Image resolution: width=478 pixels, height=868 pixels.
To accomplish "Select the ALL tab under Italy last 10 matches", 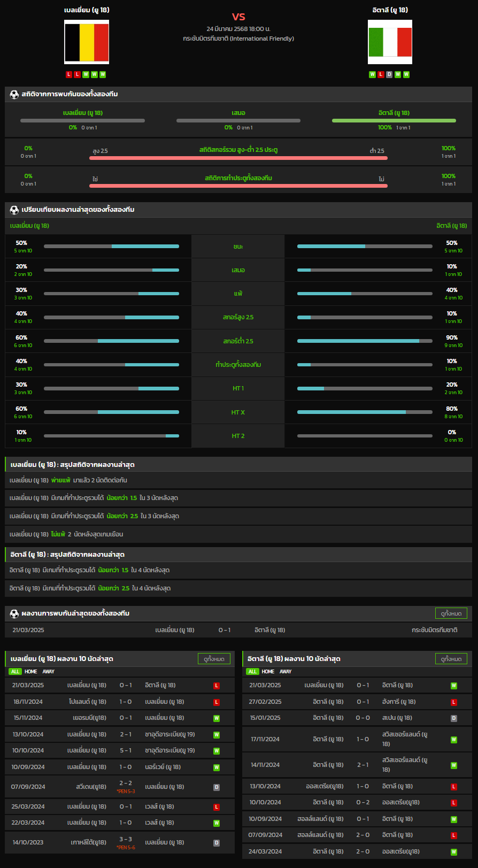I will tap(252, 672).
